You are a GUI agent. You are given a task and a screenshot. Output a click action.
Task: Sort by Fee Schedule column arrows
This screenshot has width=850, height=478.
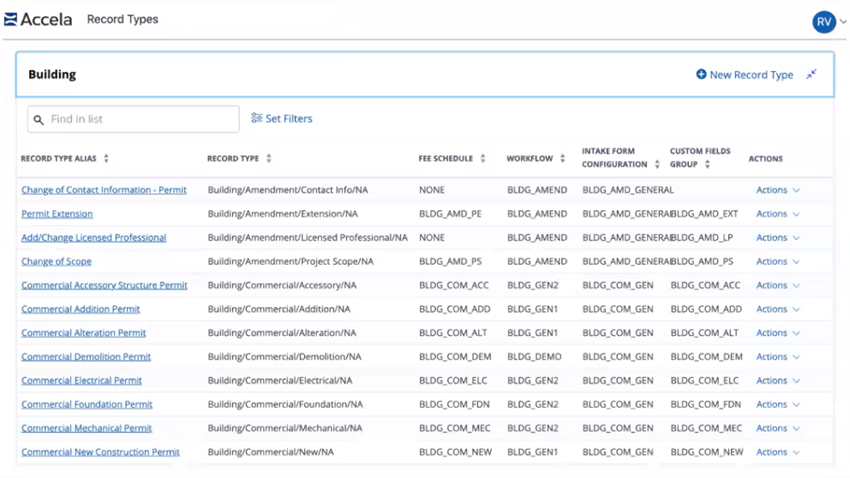[x=483, y=159]
